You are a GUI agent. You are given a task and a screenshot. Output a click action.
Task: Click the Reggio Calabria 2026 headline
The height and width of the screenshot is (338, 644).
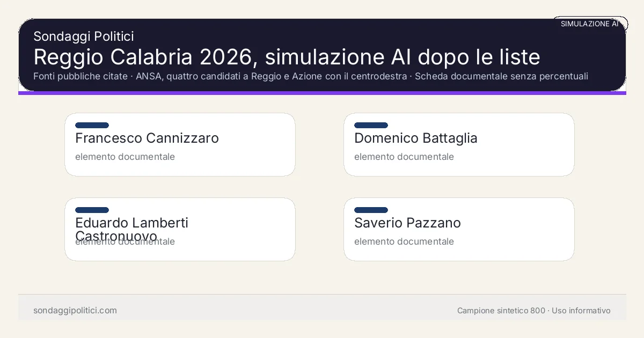click(287, 57)
